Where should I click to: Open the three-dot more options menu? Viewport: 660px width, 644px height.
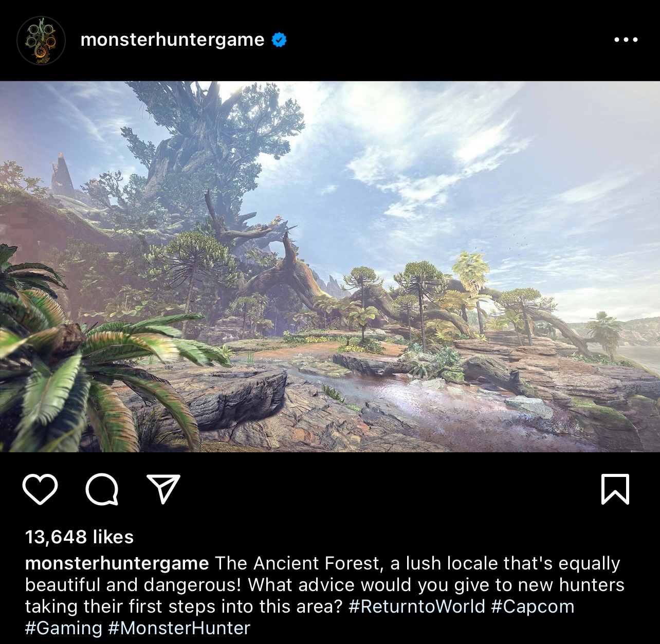[626, 40]
